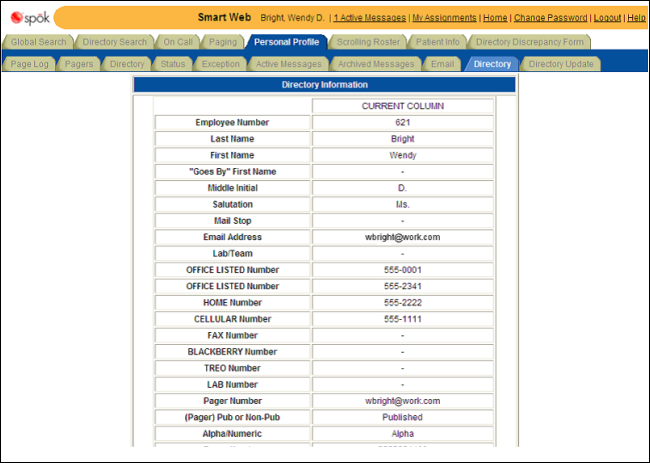Switch to the Directory Search tab
This screenshot has width=650, height=463.
click(114, 42)
